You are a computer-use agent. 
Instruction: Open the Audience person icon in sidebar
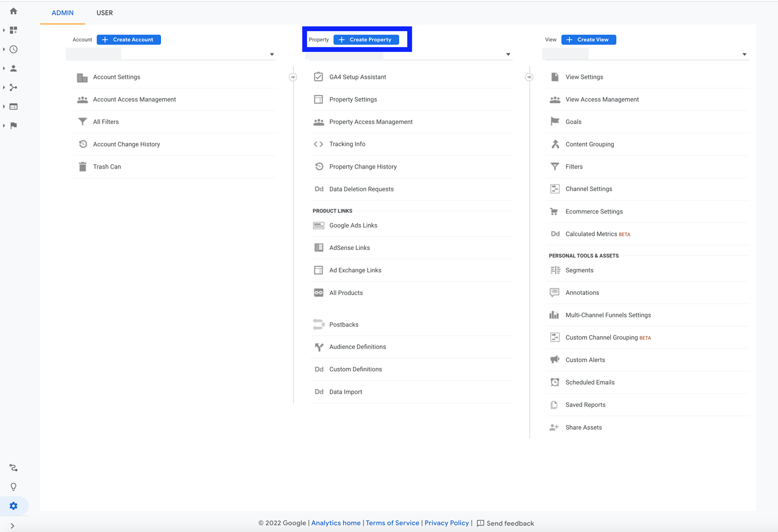pyautogui.click(x=13, y=68)
